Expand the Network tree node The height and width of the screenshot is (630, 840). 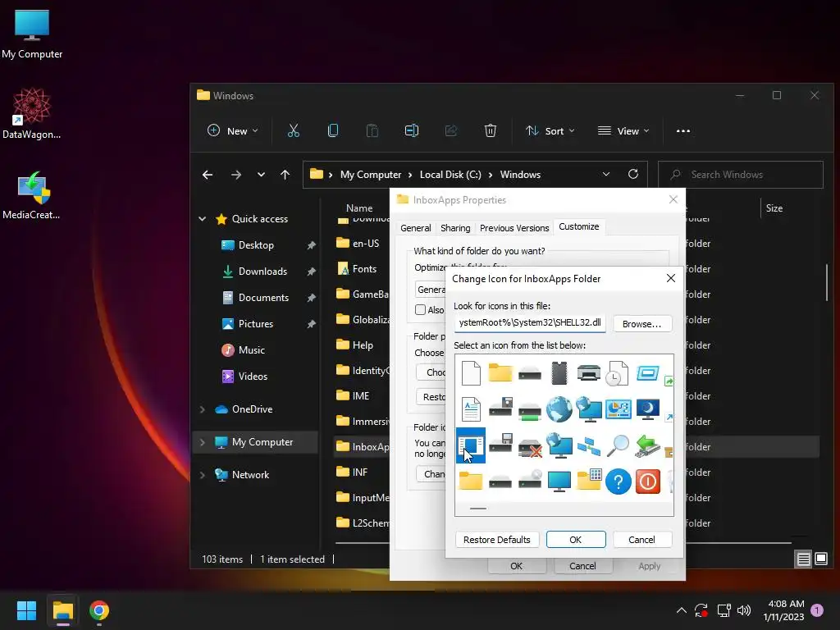point(203,475)
